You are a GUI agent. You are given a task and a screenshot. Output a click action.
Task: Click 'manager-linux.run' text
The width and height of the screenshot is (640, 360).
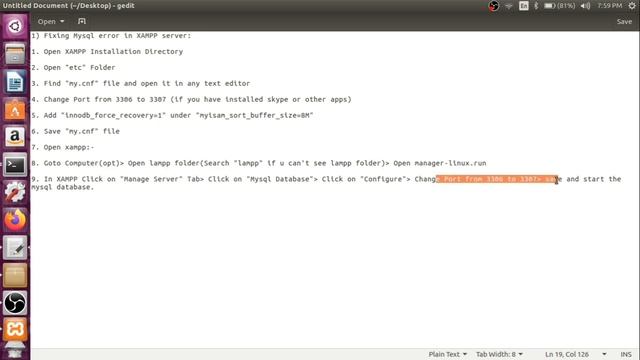tap(450, 163)
